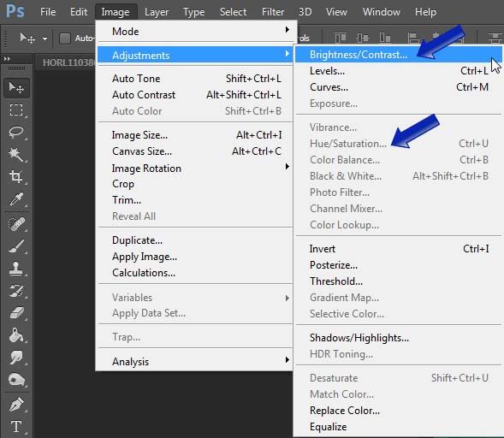Screen dimensions: 504x438
Task: Choose Apply Image command
Action: 195,257
